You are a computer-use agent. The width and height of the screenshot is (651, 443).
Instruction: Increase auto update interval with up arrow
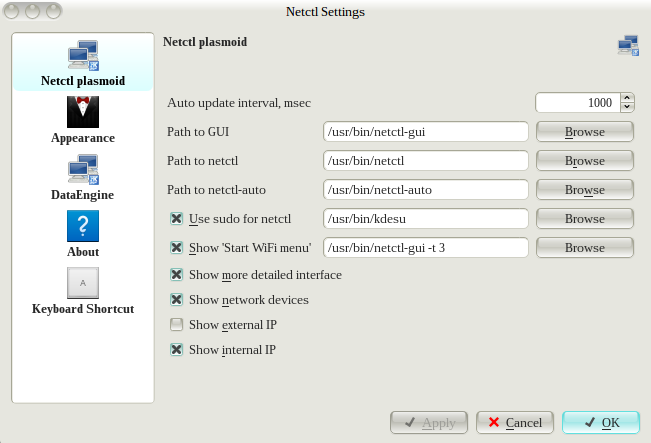tap(627, 97)
